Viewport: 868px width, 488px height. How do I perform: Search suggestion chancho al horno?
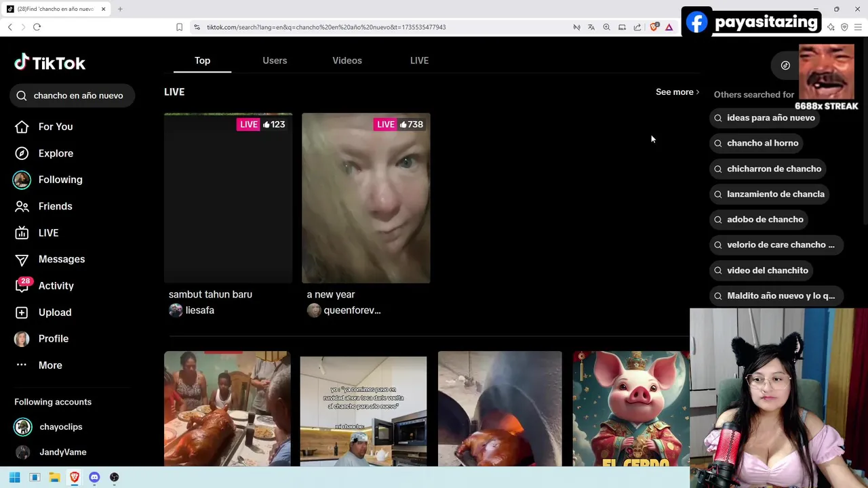pyautogui.click(x=756, y=143)
